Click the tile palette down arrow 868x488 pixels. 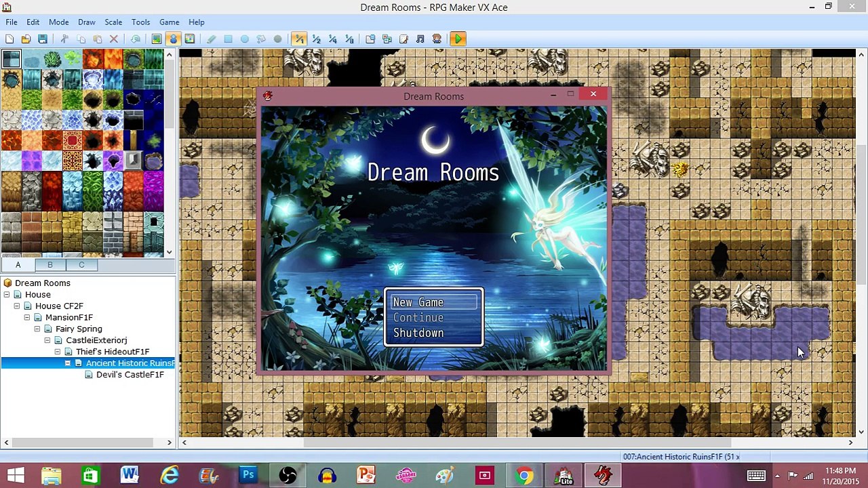(170, 251)
